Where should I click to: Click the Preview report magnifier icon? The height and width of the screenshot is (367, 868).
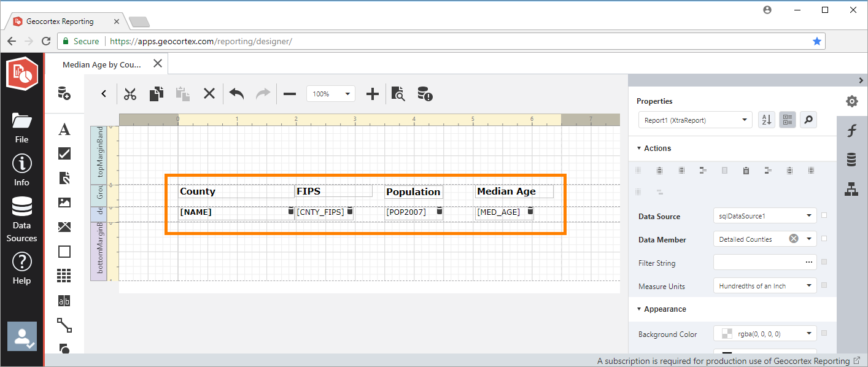(398, 94)
